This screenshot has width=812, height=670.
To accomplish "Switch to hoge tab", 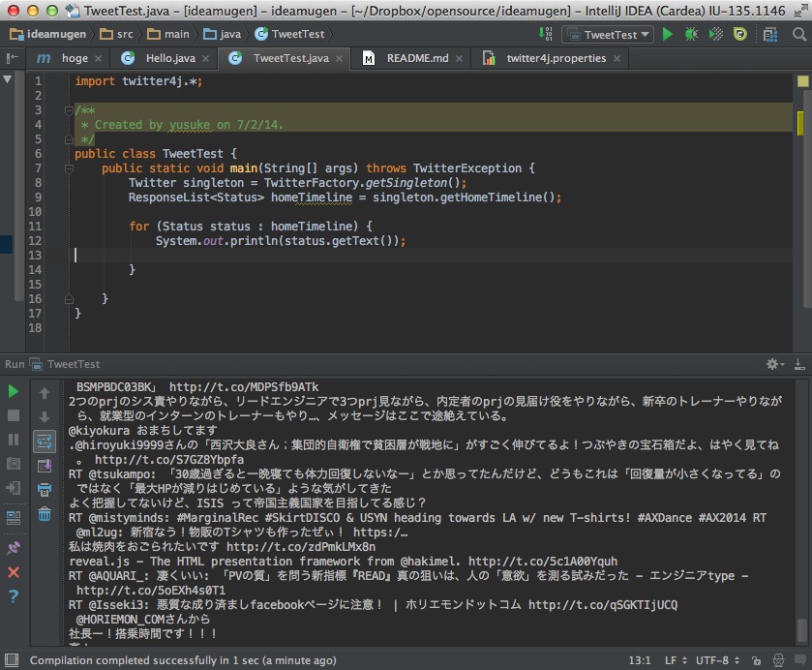I will tap(69, 58).
